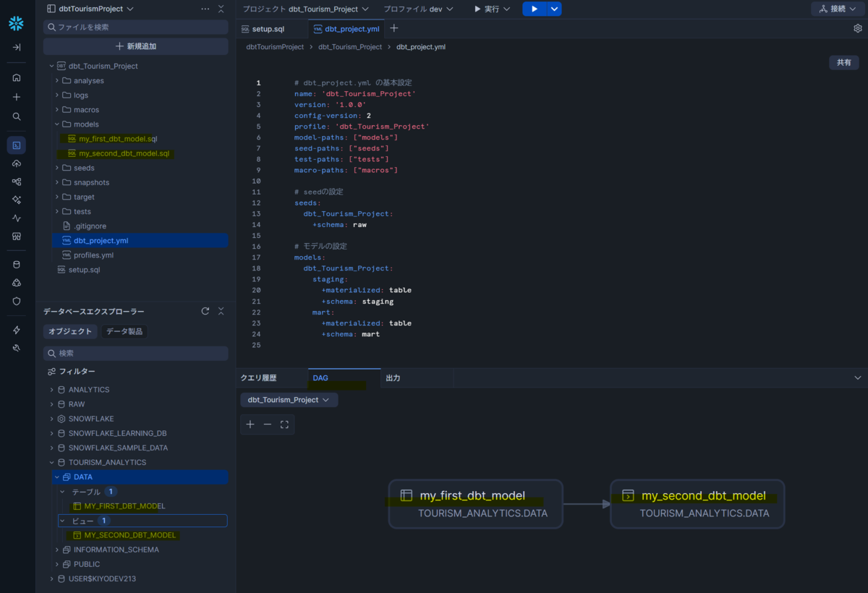Select the dbt_project.yml editor tab
The width and height of the screenshot is (868, 593).
[x=346, y=29]
